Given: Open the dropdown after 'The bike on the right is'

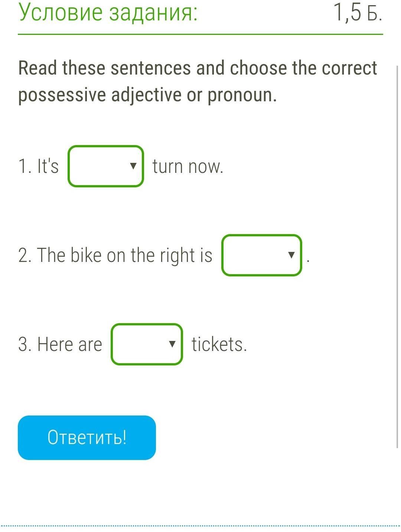Looking at the screenshot, I should [262, 255].
